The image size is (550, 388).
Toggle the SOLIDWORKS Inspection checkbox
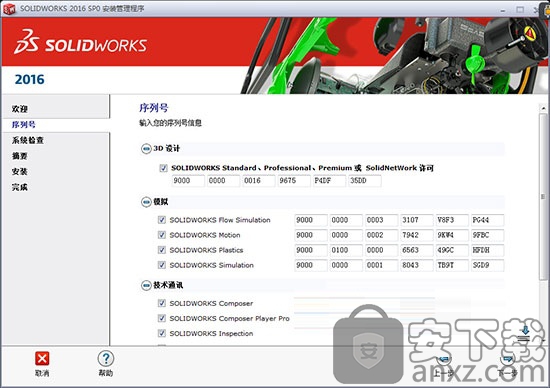coord(162,333)
